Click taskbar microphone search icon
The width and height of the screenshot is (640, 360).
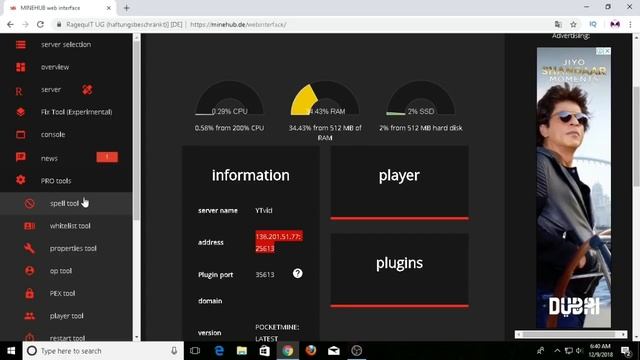click(x=174, y=351)
